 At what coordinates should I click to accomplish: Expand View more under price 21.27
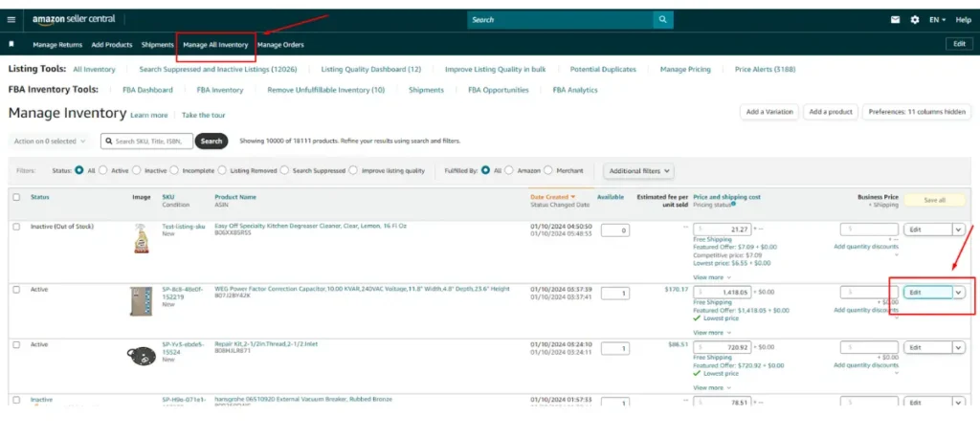(711, 277)
